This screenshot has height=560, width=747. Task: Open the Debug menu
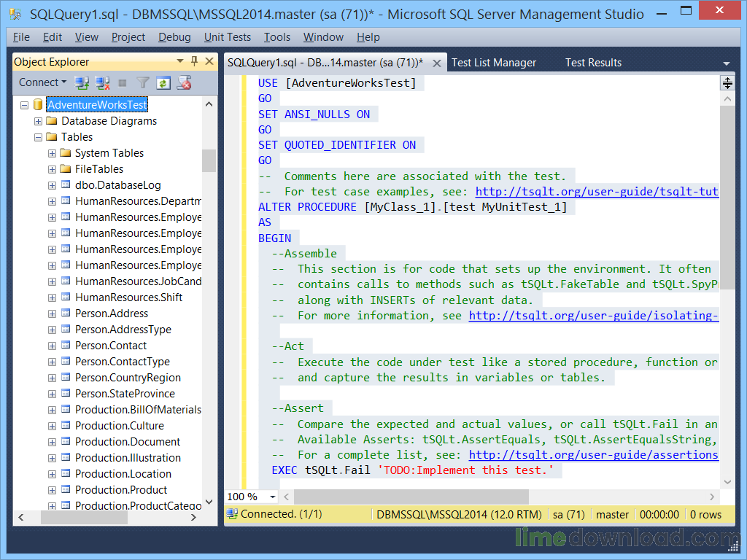point(174,36)
